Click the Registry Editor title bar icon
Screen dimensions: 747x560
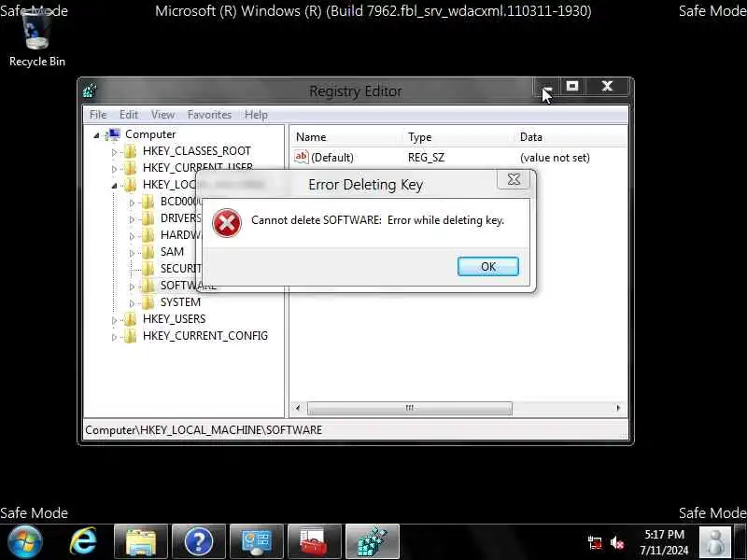[x=90, y=90]
